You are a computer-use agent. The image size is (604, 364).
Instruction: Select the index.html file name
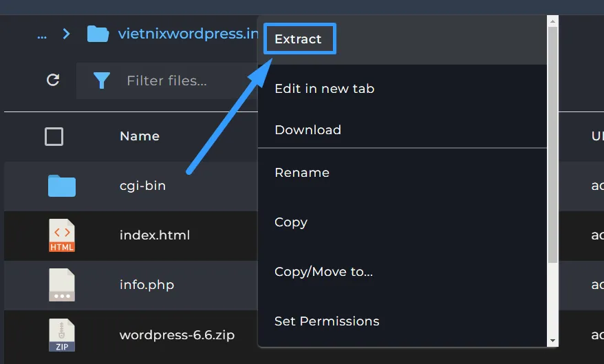[x=155, y=235]
